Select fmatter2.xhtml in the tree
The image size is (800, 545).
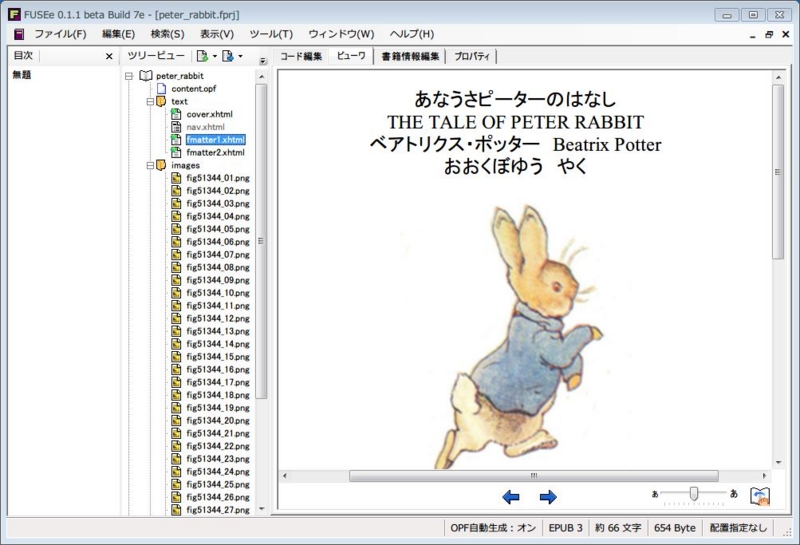tap(215, 153)
